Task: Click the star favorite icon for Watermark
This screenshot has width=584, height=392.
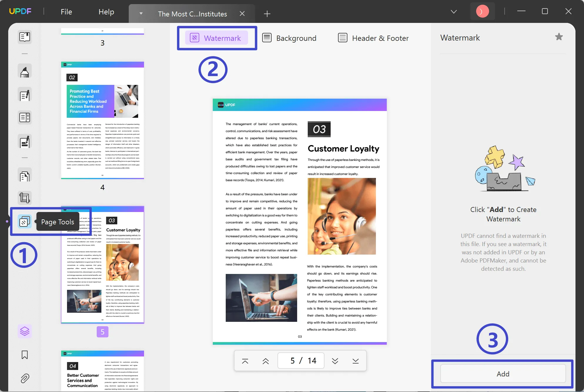Action: click(560, 37)
